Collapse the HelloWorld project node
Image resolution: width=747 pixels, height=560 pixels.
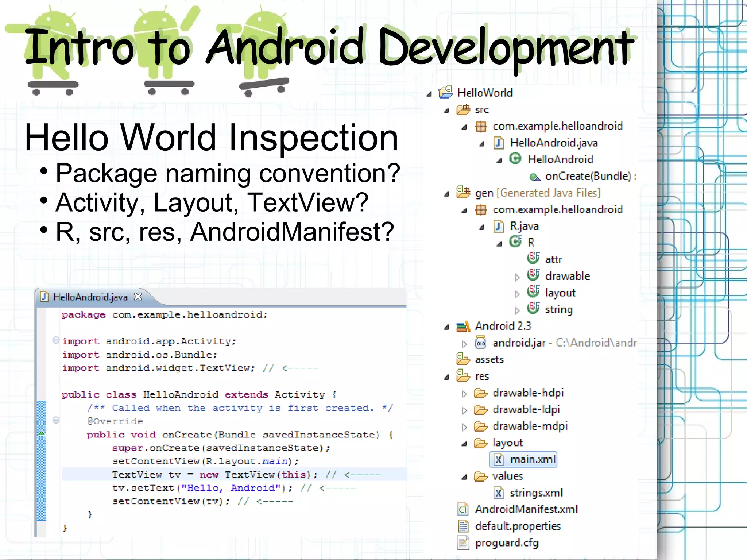pos(429,94)
